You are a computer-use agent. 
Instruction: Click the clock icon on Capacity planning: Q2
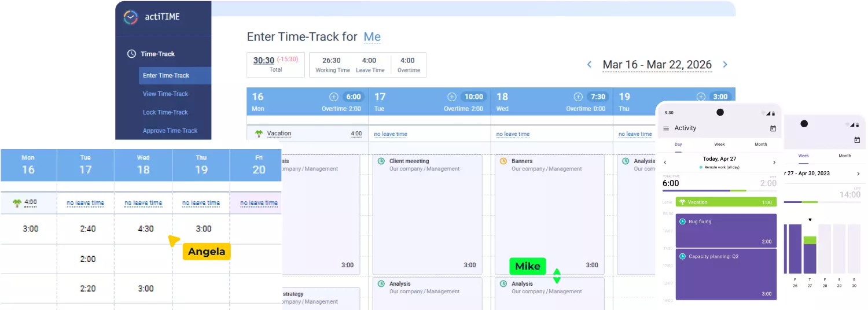[682, 256]
